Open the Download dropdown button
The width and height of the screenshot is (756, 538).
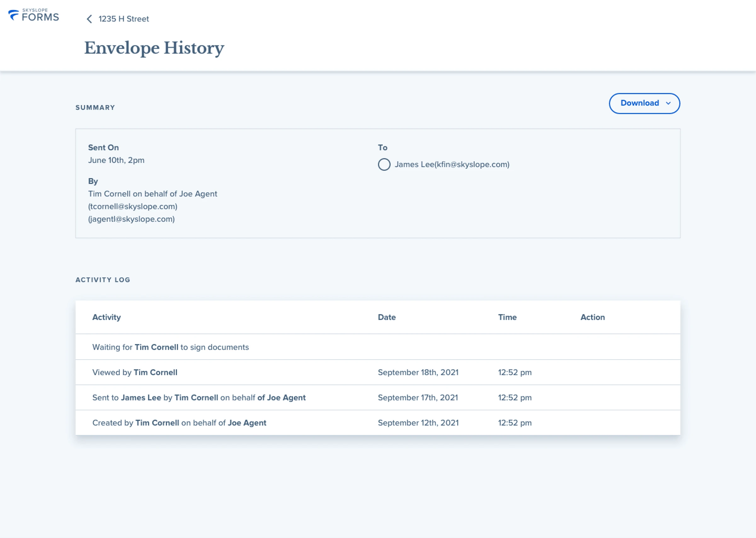point(644,103)
